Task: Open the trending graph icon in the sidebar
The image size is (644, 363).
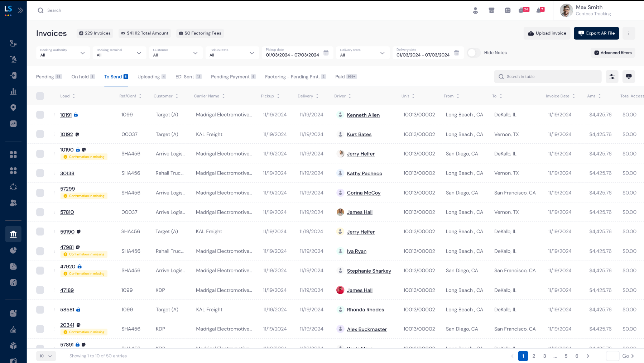Action: pyautogui.click(x=13, y=124)
